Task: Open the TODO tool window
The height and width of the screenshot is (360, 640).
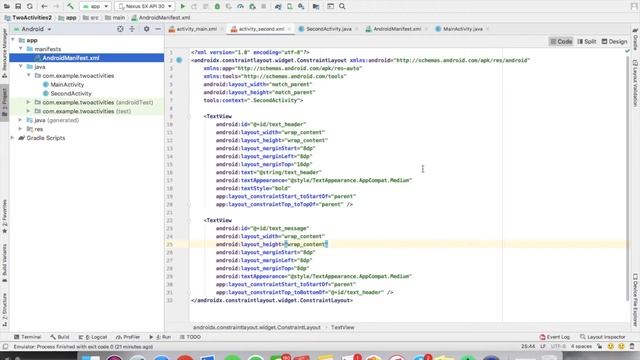Action: coord(190,337)
